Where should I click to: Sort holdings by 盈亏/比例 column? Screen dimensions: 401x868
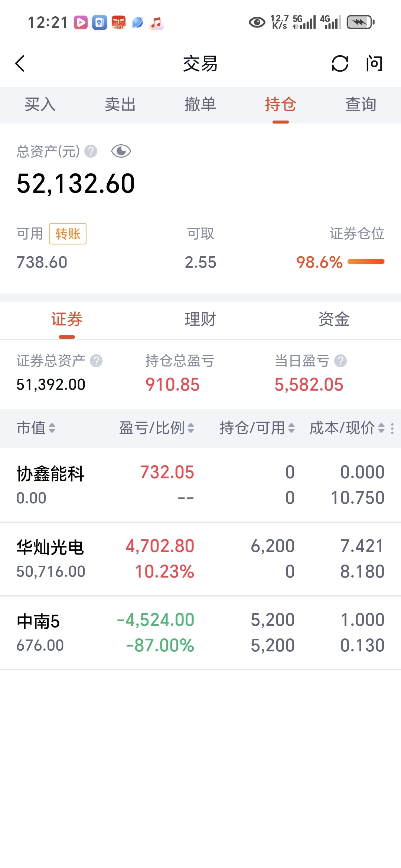tap(156, 428)
